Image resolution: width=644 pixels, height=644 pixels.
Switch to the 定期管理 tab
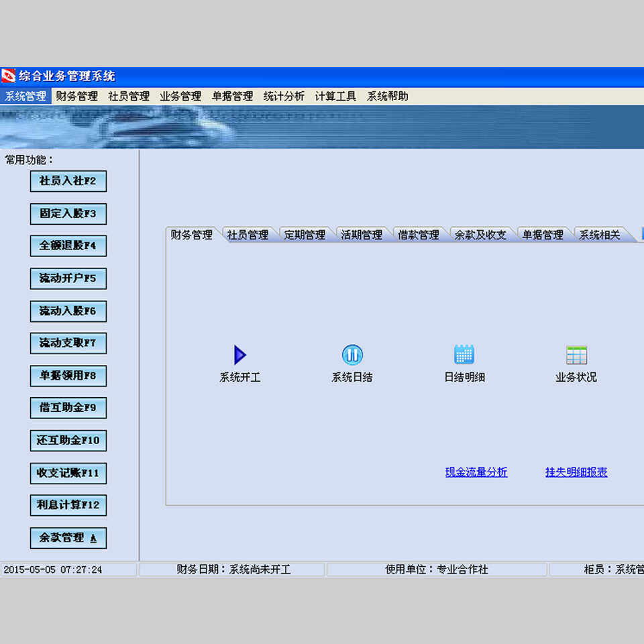point(305,235)
